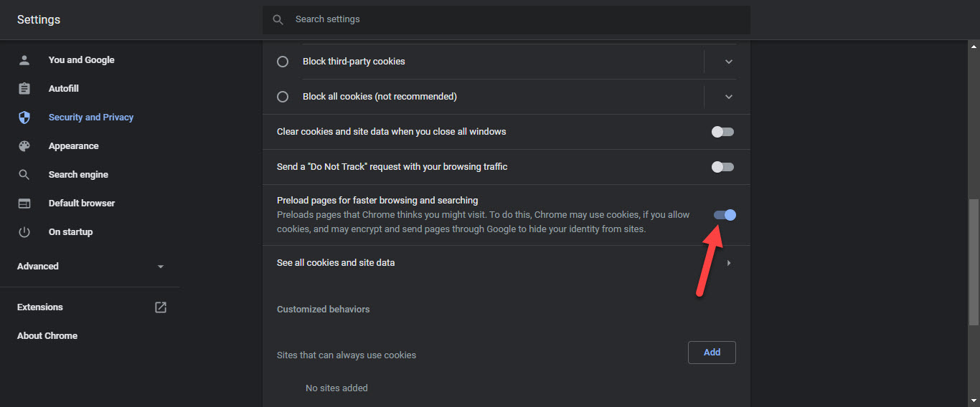
Task: Open See all cookies and site data
Action: coord(502,263)
